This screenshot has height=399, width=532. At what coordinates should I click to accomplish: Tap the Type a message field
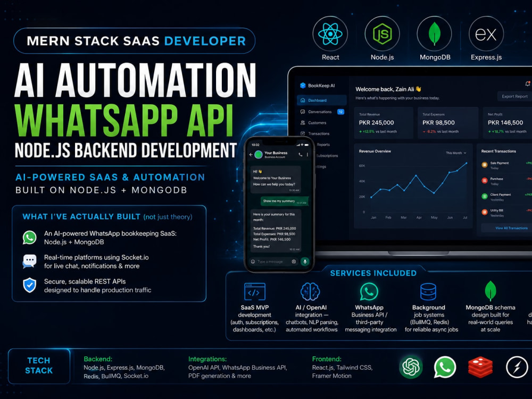pyautogui.click(x=270, y=262)
